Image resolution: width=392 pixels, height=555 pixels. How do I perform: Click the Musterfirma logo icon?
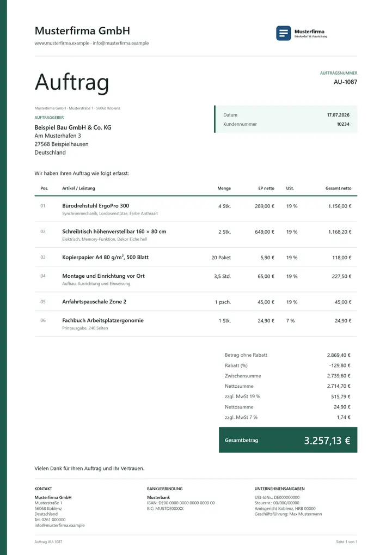tap(284, 33)
